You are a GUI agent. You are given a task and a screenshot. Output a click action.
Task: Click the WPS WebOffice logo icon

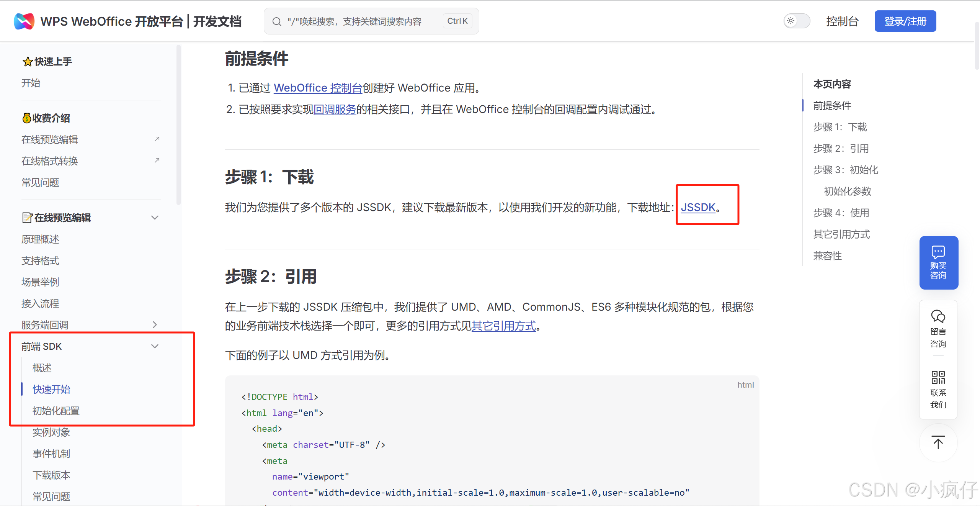24,21
